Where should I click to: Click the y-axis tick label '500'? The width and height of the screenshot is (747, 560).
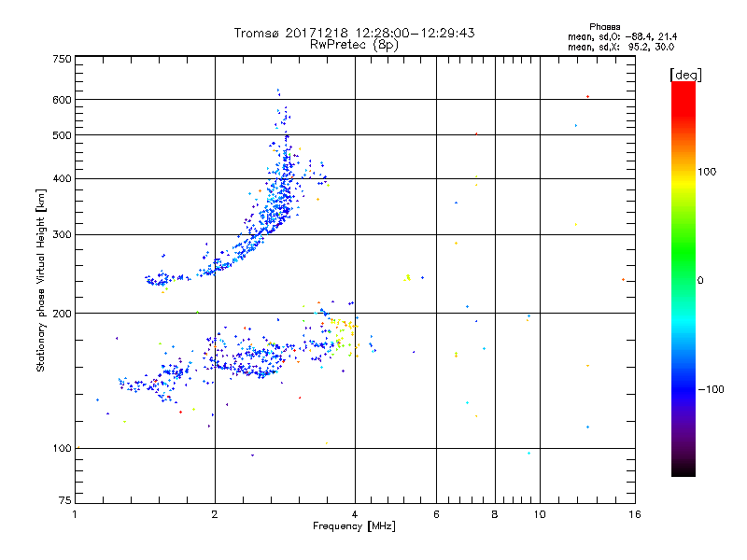63,135
